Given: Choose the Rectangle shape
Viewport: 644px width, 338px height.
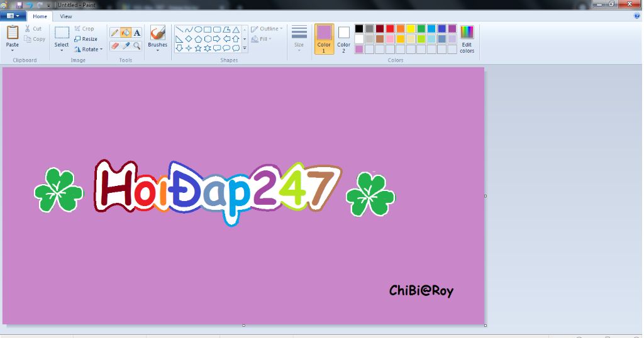Looking at the screenshot, I should (208, 30).
